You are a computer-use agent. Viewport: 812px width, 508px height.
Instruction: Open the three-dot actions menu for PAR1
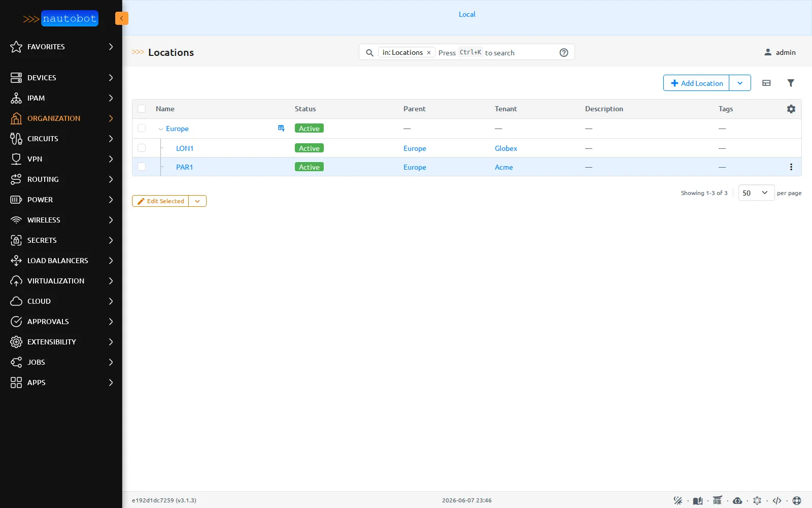coord(791,167)
